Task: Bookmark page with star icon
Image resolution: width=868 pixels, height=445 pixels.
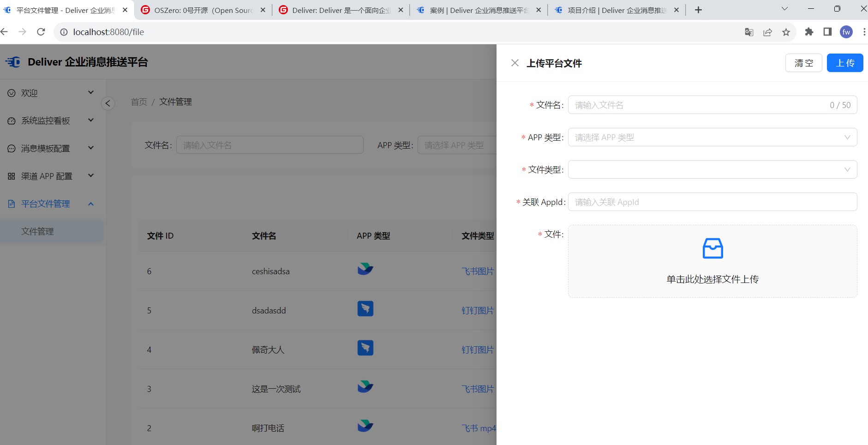Action: point(786,32)
